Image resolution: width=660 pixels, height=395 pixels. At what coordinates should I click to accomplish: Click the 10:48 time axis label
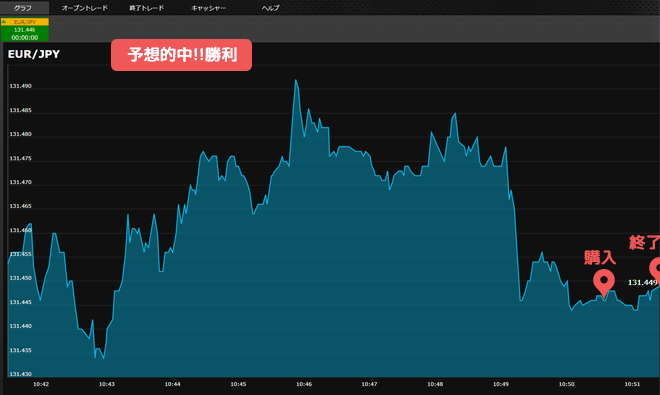[x=435, y=384]
